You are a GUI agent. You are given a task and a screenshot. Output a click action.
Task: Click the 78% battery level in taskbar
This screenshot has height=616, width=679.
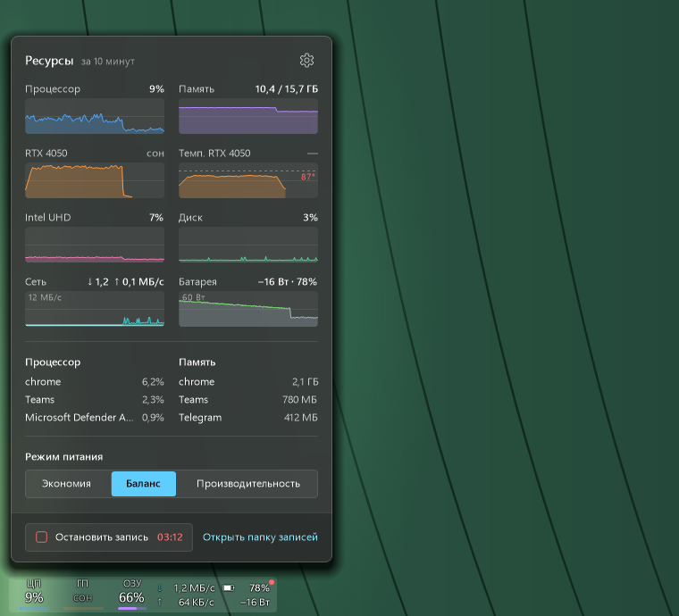259,588
